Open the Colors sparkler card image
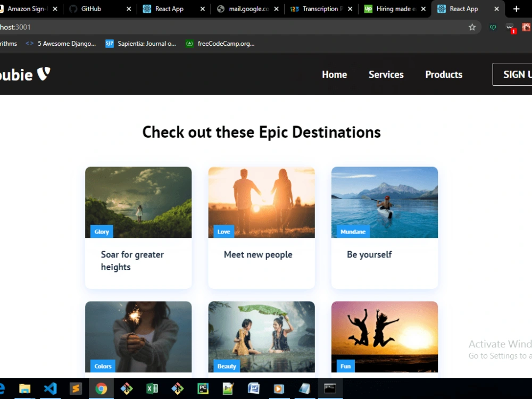Screen dimensions: 532x399 click(138, 337)
